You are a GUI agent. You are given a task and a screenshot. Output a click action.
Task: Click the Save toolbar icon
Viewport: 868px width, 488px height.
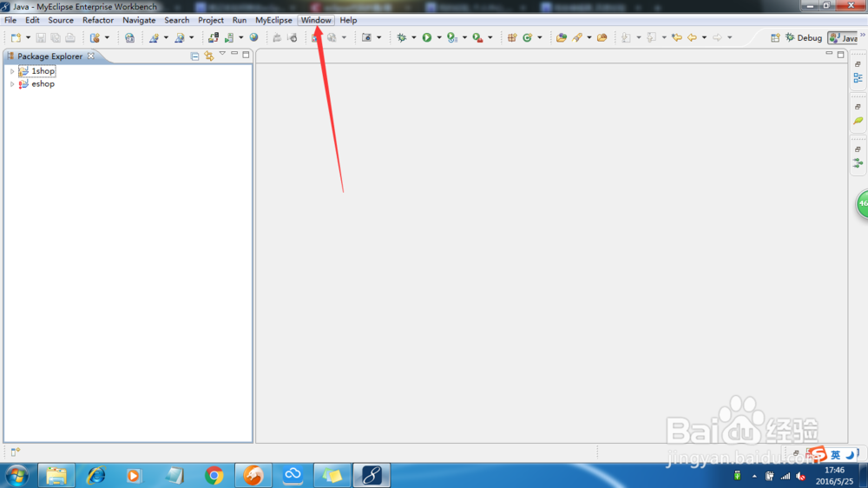pos(41,37)
